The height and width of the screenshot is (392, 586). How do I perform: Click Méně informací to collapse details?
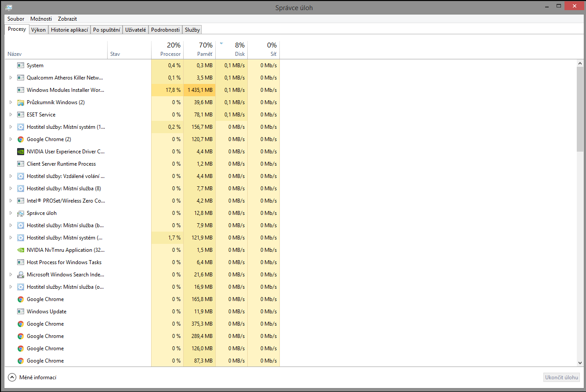(x=33, y=377)
